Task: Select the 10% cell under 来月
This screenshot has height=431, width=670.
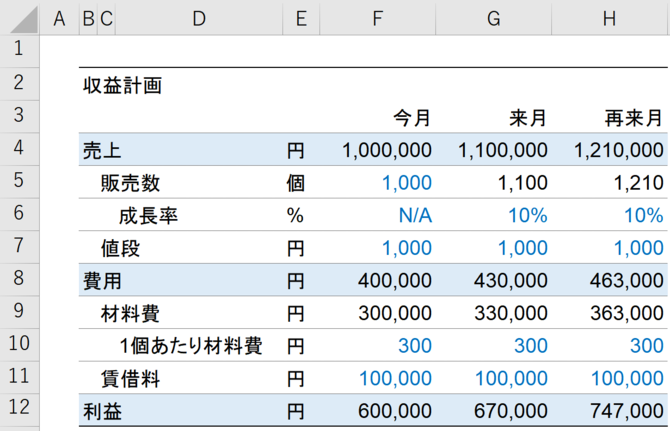Action: (x=494, y=214)
